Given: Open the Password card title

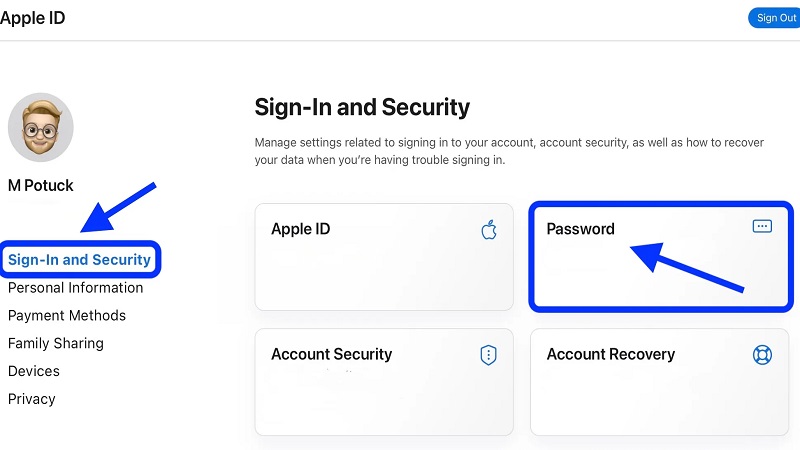Looking at the screenshot, I should (580, 229).
